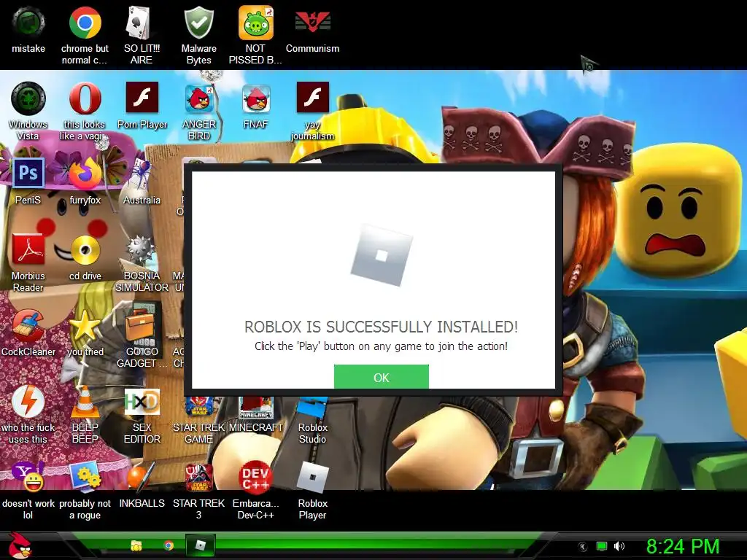747x560 pixels.
Task: Switch to the Roblox taskbar button
Action: pos(201,545)
